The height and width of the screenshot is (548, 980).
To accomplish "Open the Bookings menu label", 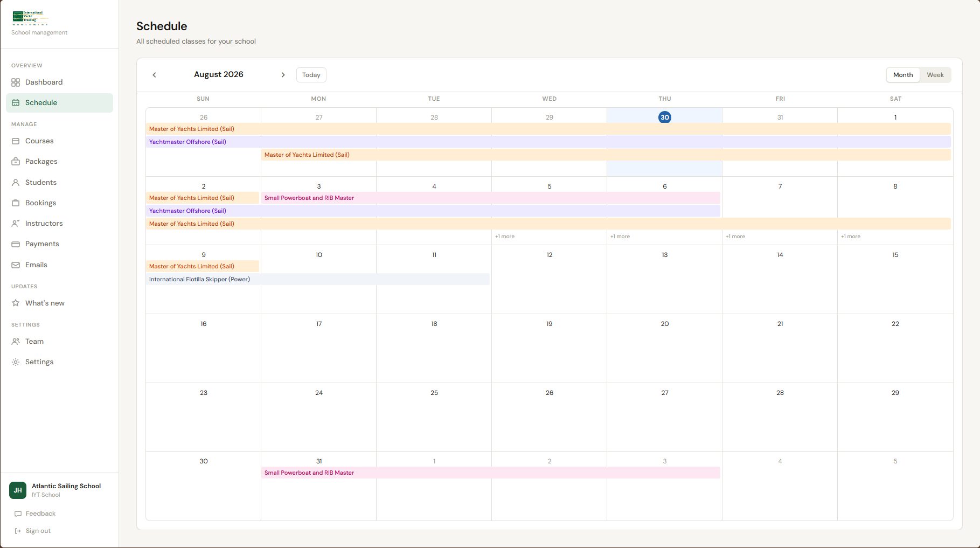I will (40, 203).
